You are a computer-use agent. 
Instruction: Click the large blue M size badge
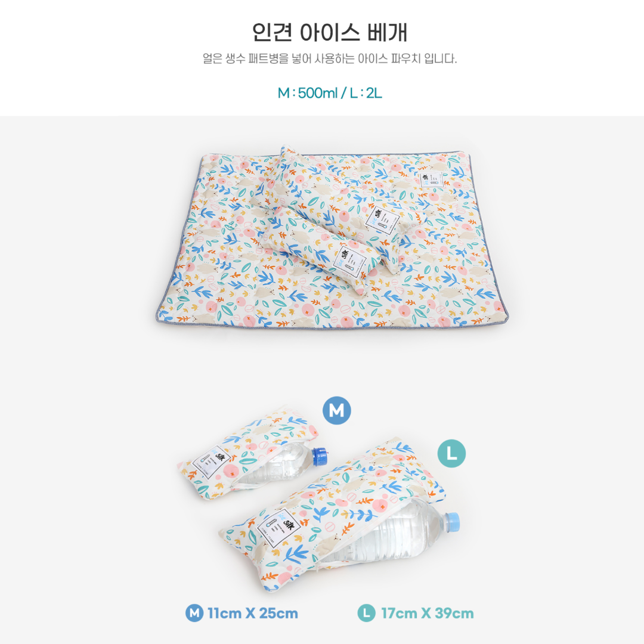click(x=336, y=410)
